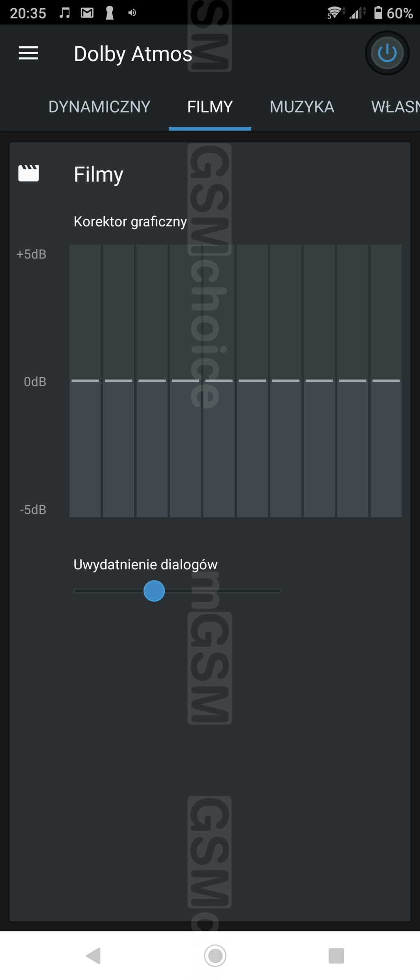Tap the Android back navigation button
420x980 pixels.
(x=94, y=955)
